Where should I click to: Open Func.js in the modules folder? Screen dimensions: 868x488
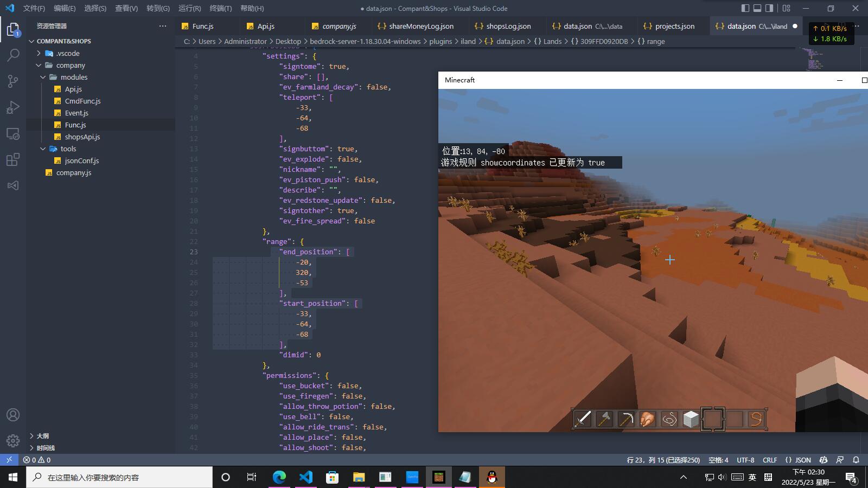tap(75, 125)
